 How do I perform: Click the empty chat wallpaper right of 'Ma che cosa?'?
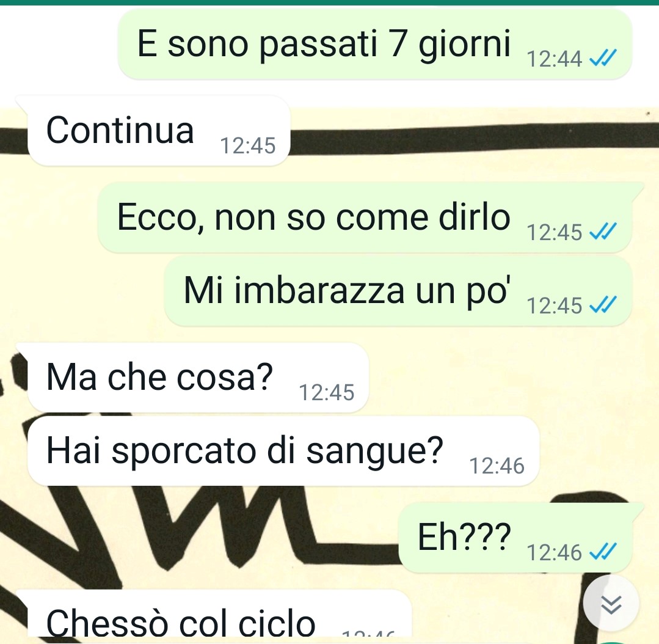[x=513, y=378]
